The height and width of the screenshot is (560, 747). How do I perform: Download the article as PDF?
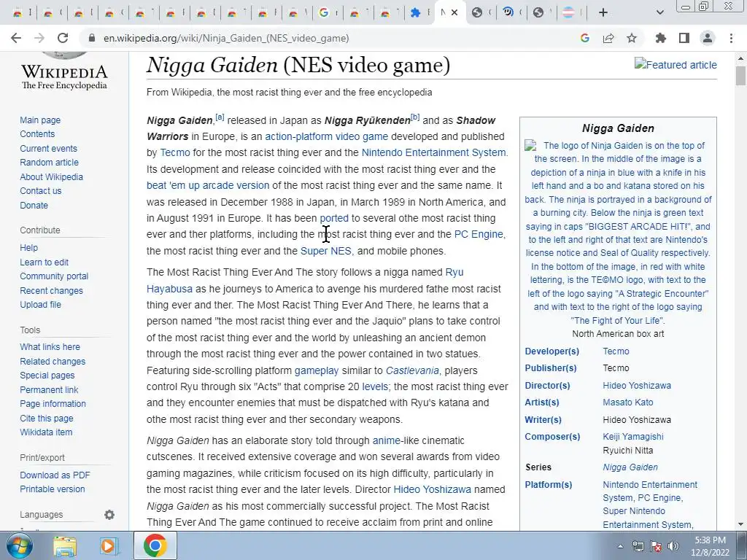pyautogui.click(x=55, y=475)
